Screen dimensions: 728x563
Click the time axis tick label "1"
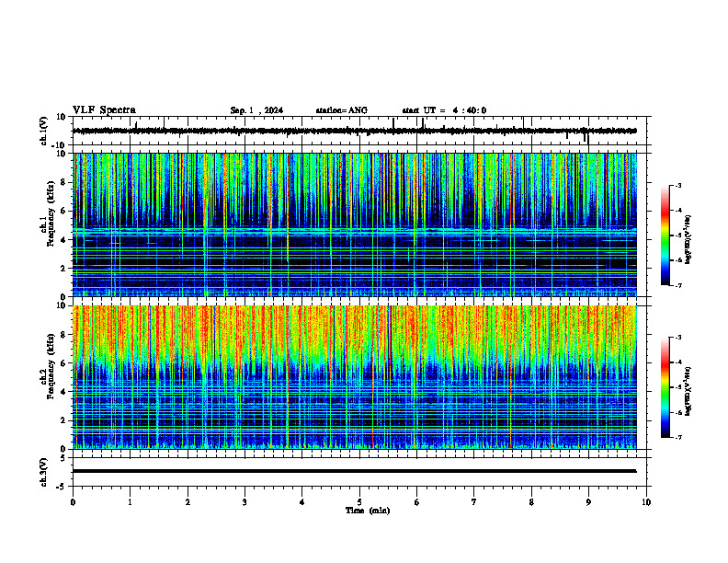coord(130,502)
